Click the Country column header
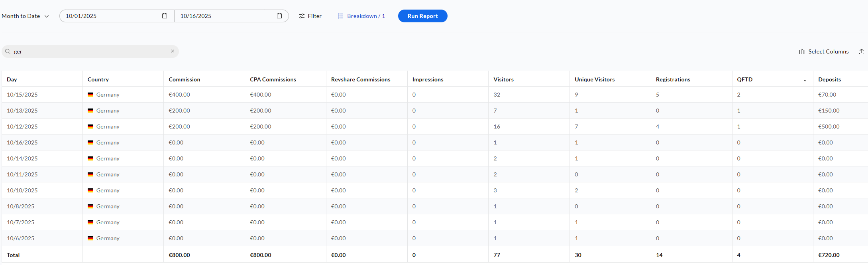 pyautogui.click(x=98, y=79)
